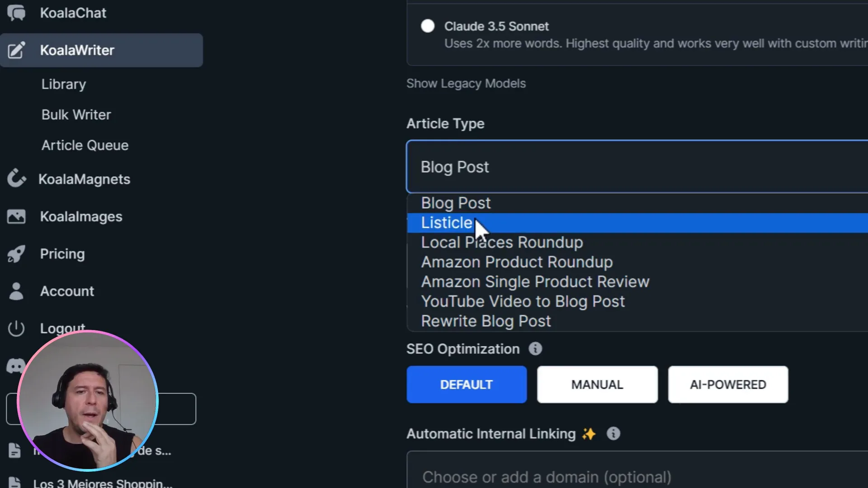
Task: Choose Listicle from the dropdown list
Action: point(637,223)
